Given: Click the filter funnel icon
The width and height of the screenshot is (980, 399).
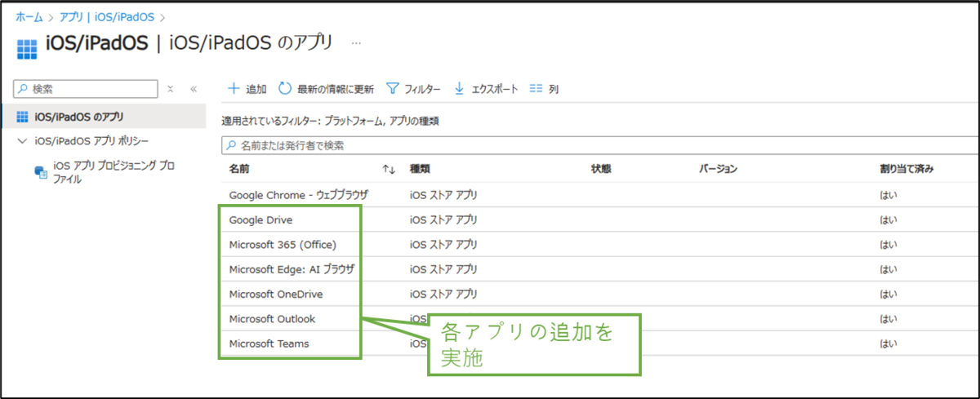Looking at the screenshot, I should click(392, 88).
